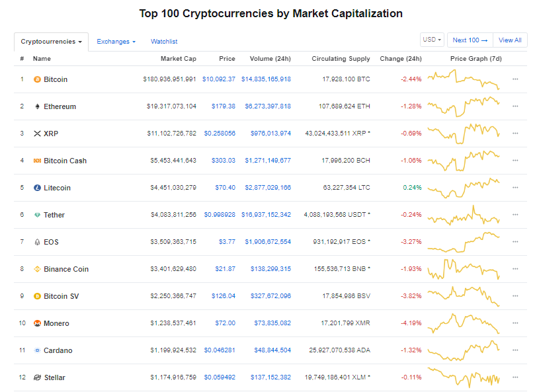Open Ethereum price link $179.38
Viewport: 537px width, 392px height.
pyautogui.click(x=224, y=106)
